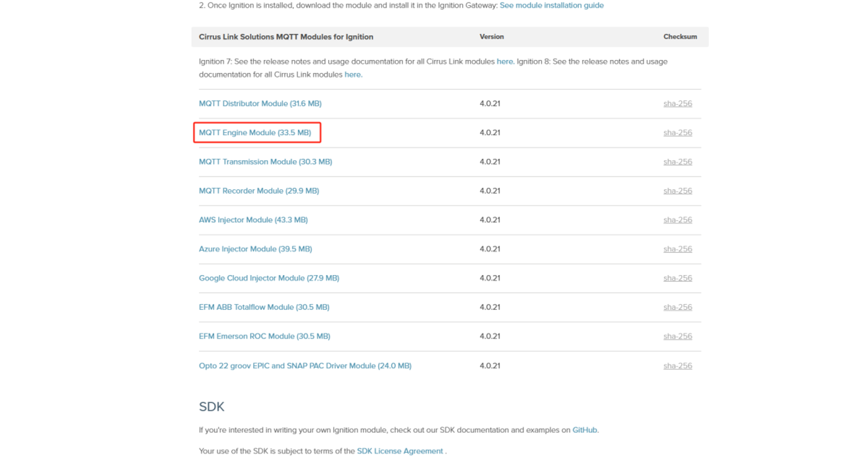Download the MQTT Distributor Module
868x468 pixels.
[260, 103]
